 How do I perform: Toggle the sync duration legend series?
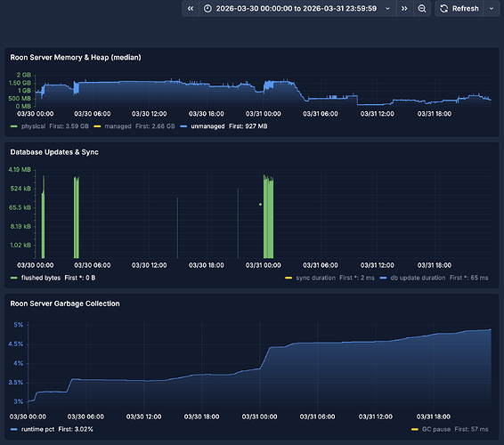pos(315,278)
